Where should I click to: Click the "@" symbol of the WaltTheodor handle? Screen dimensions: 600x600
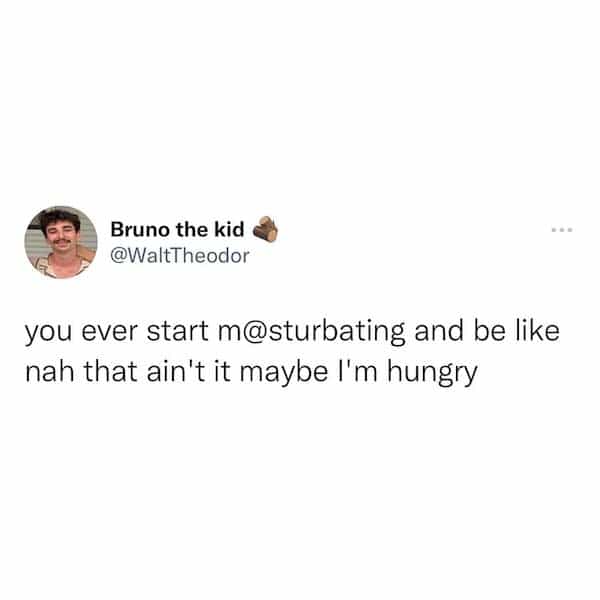118,256
